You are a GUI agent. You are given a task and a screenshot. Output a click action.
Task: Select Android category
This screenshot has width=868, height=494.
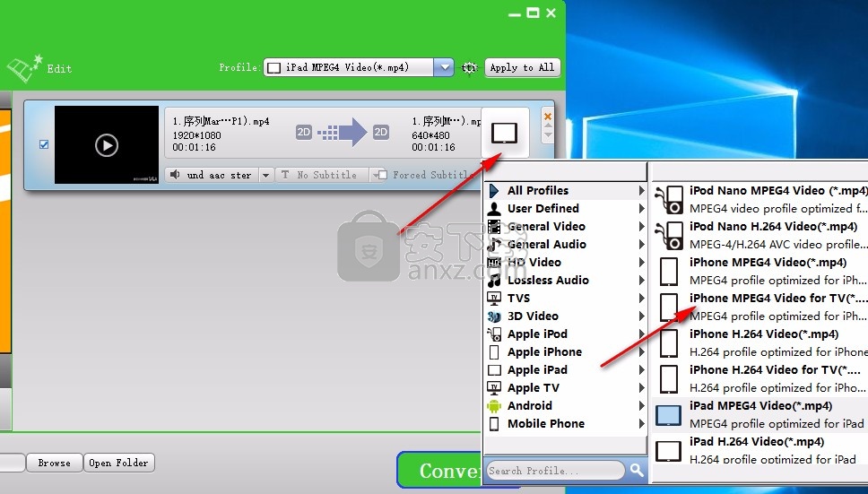566,406
